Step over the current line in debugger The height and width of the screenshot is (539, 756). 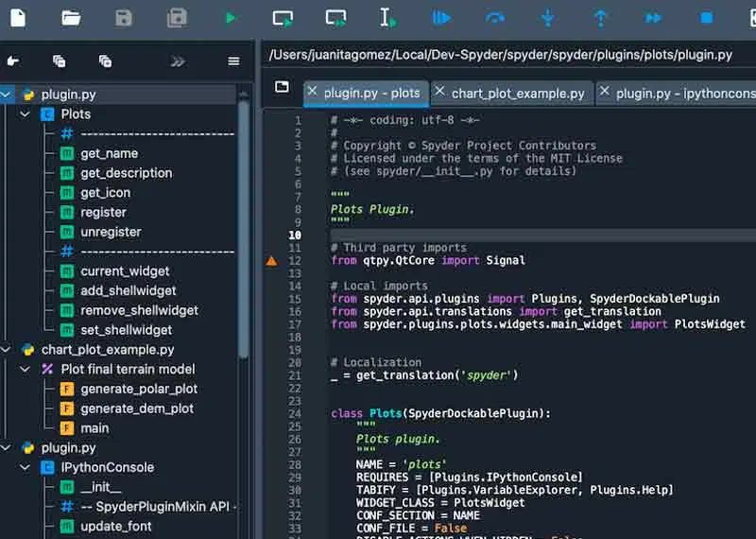tap(494, 18)
